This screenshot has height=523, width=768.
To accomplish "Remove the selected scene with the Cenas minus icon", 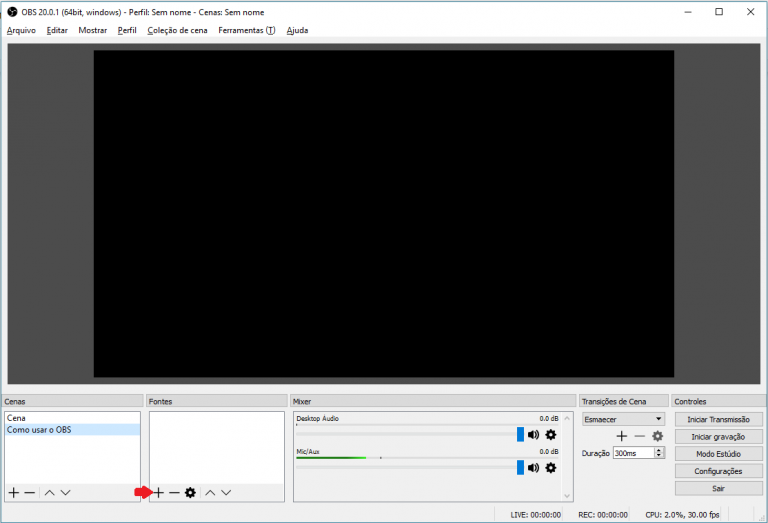I will coord(30,492).
